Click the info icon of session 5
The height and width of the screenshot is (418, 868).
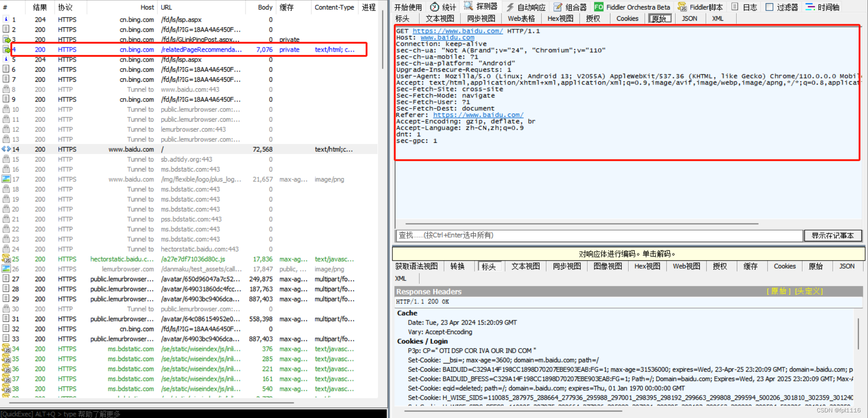(x=6, y=59)
